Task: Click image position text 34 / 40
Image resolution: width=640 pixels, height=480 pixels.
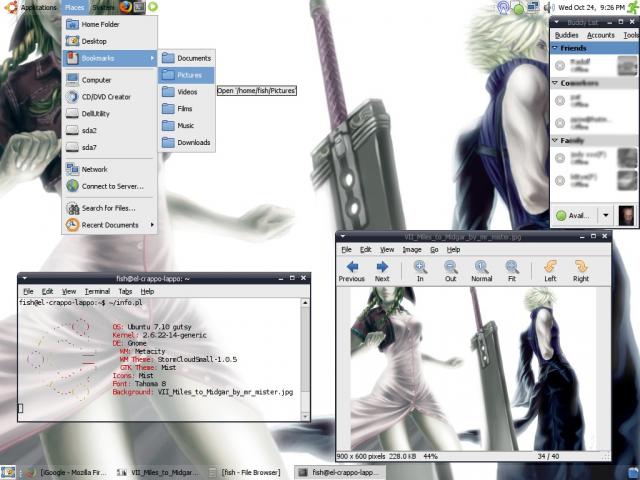Action: tap(548, 456)
